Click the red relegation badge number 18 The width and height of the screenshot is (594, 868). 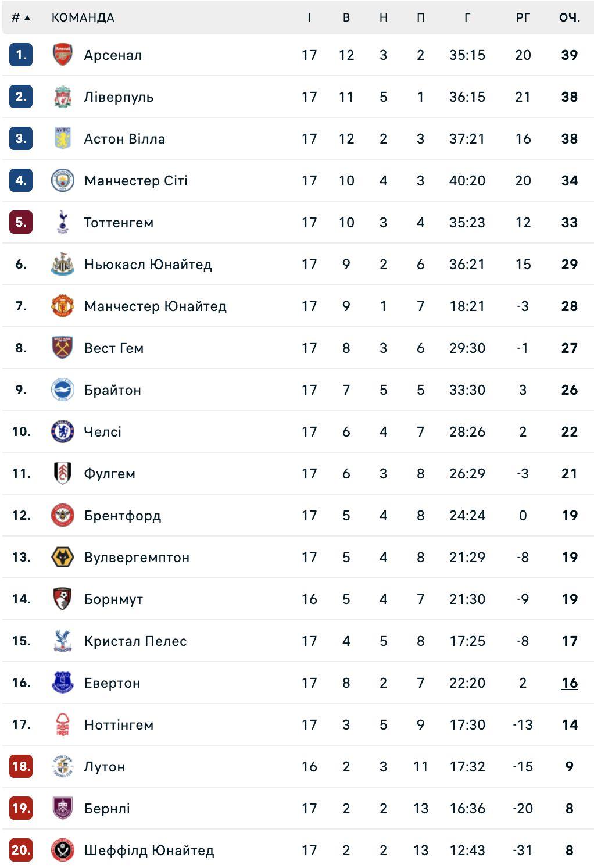tap(21, 767)
